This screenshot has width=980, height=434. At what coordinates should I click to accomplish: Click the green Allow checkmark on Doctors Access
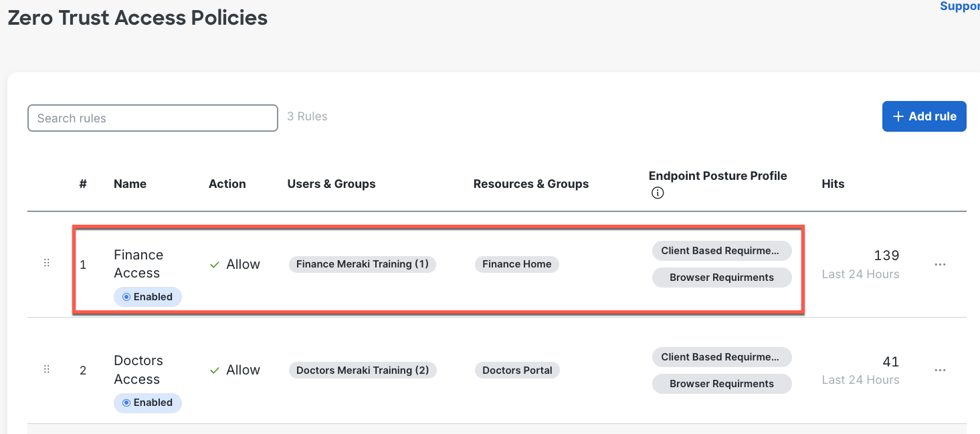[214, 369]
